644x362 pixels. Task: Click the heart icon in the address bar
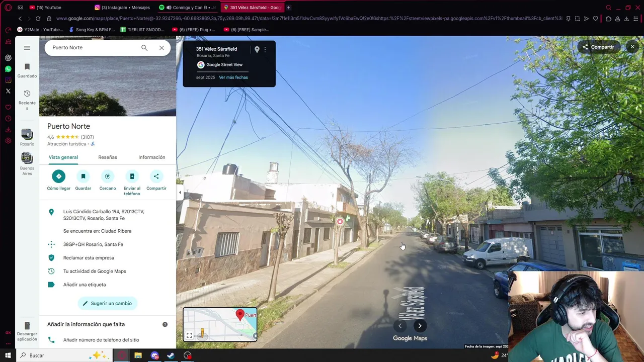pos(595,19)
